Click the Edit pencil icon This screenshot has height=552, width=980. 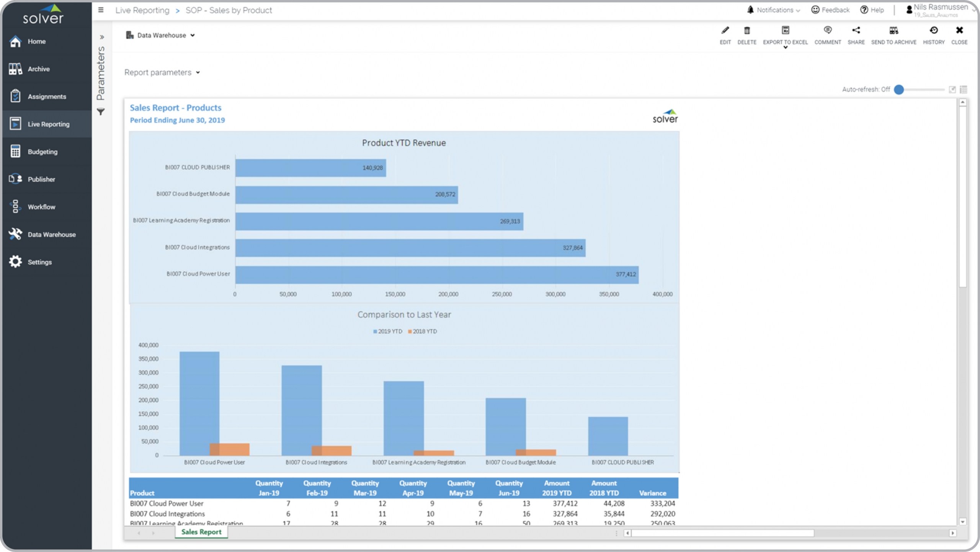[725, 31]
